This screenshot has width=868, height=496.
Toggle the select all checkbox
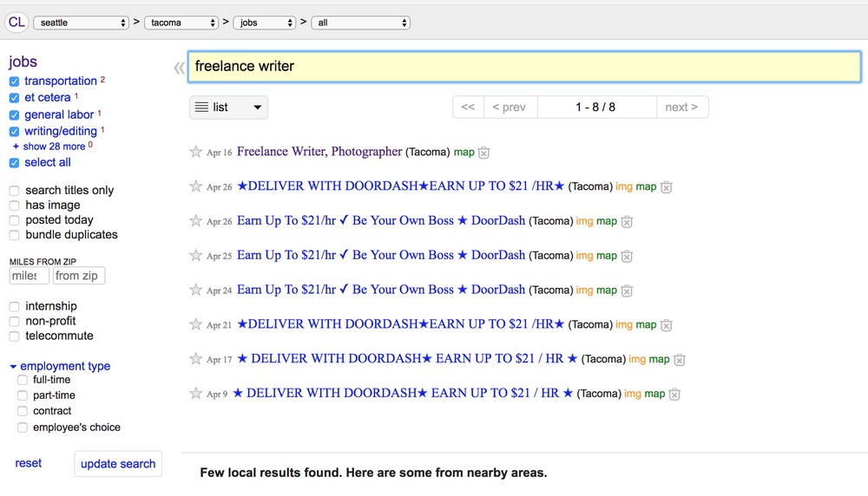click(x=15, y=162)
